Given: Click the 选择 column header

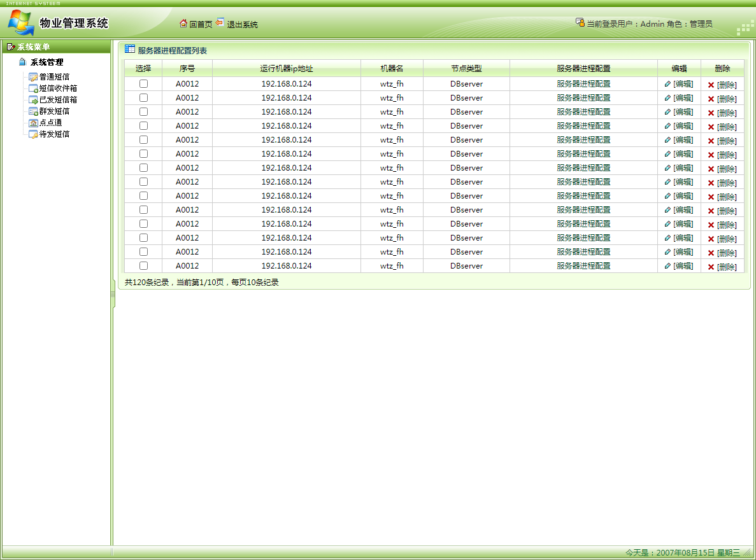Looking at the screenshot, I should click(x=143, y=69).
